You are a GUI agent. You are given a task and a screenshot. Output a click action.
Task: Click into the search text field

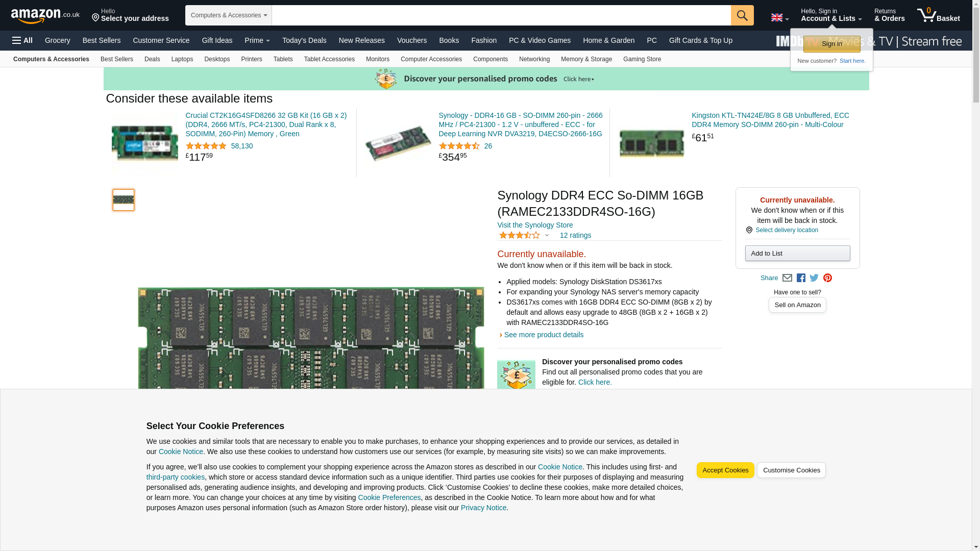tap(500, 15)
